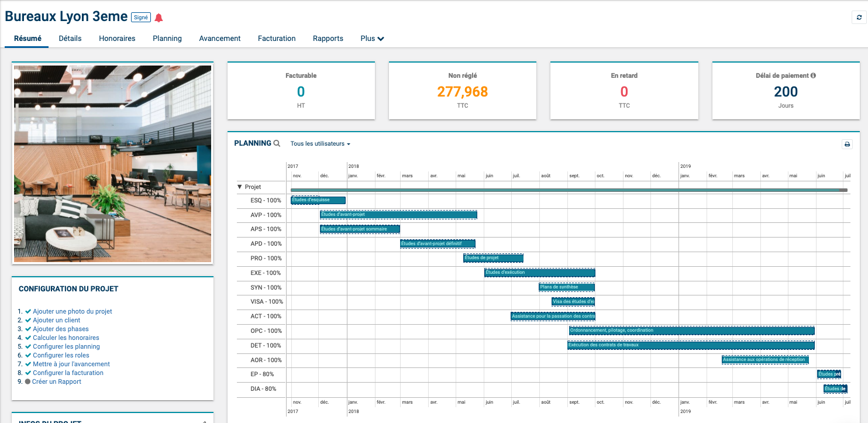Collapse the Projet row in the Gantt

[240, 187]
